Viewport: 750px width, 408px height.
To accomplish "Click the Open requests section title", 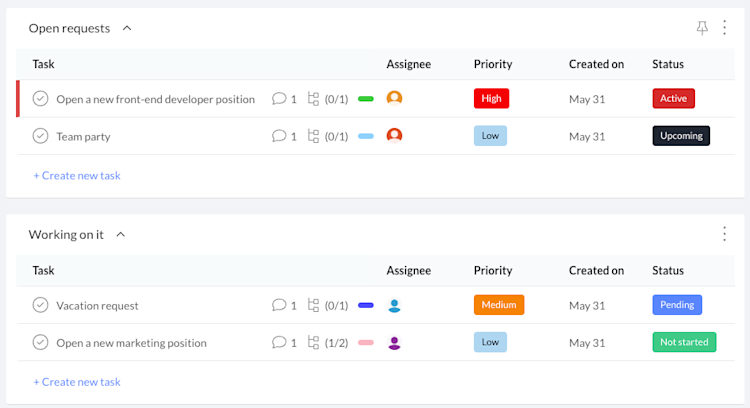I will point(69,28).
